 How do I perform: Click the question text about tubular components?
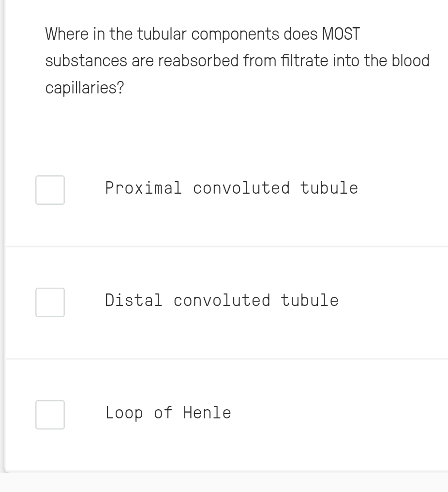237,61
